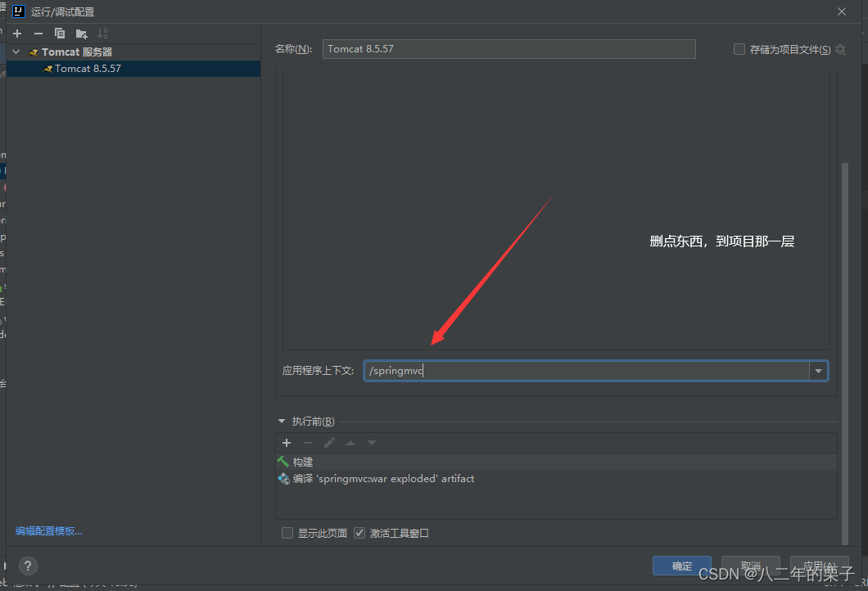This screenshot has height=591, width=868.
Task: Enable 存储为项目文件 checkbox
Action: pos(739,49)
